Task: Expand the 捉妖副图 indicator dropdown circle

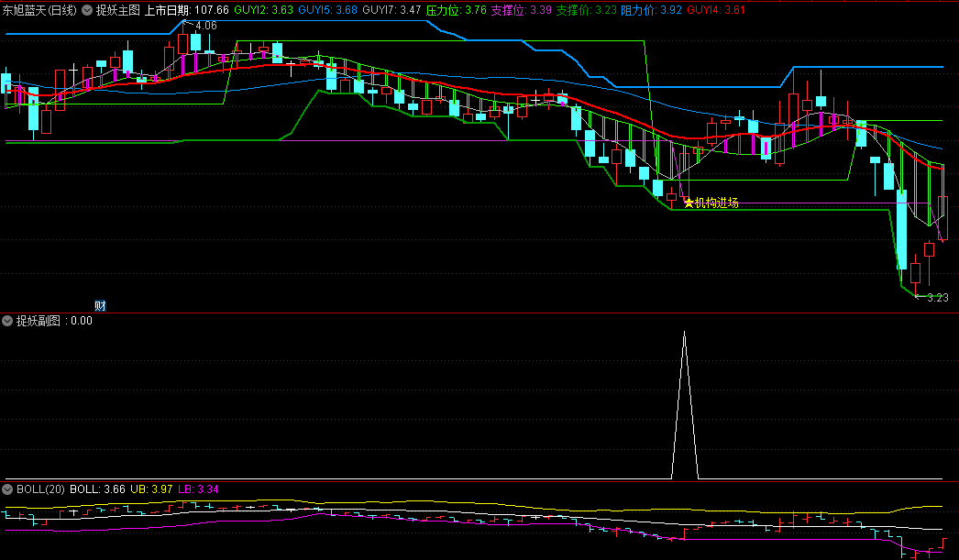Action: tap(7, 321)
